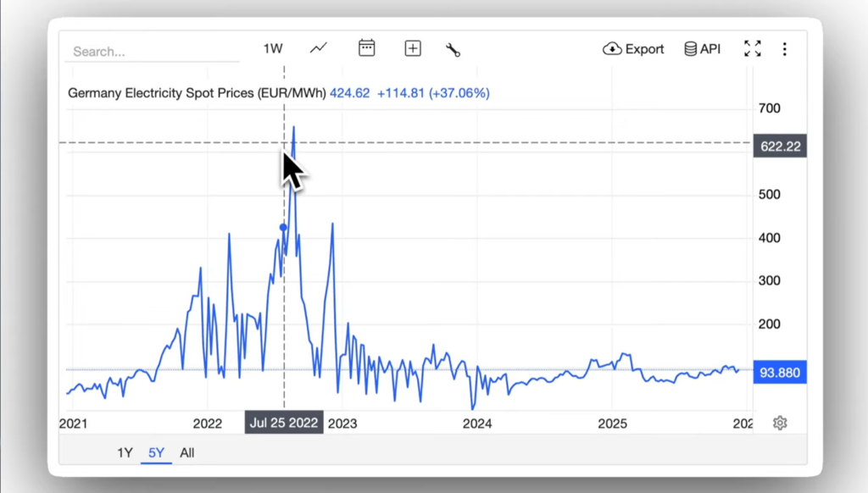Click the Search input field
Viewport: 868px width, 493px height.
(151, 52)
